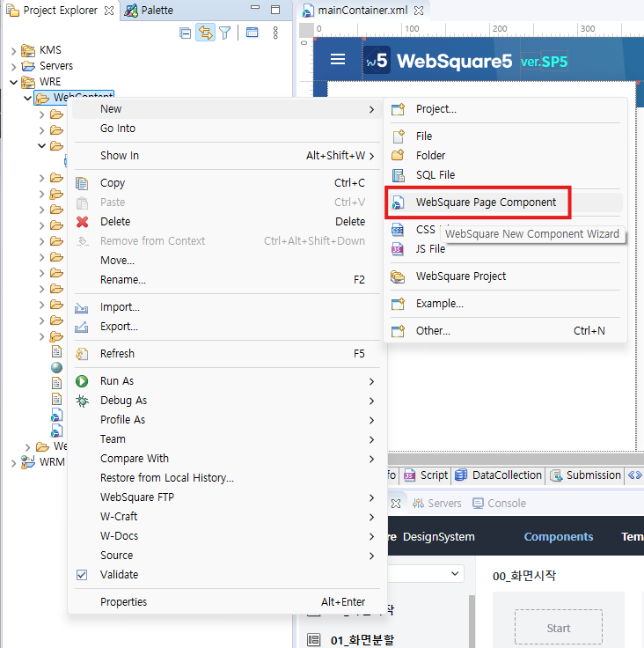Open the Team submenu
Viewport: 644px width, 648px height.
tap(225, 439)
